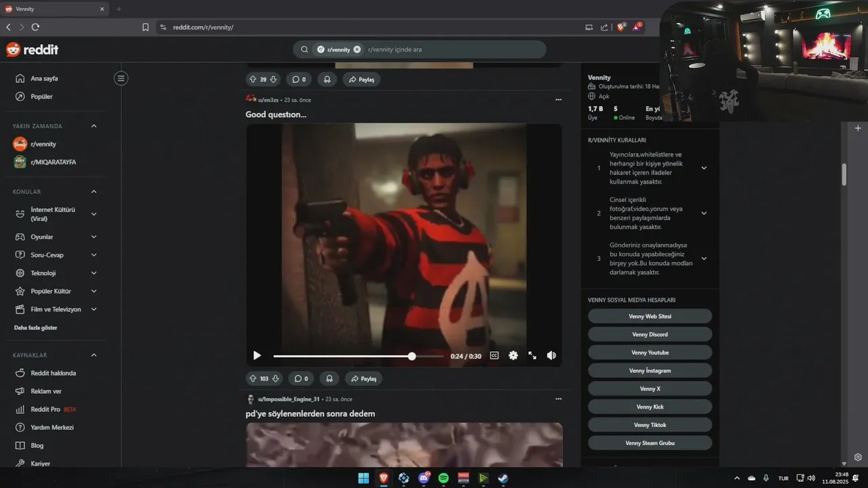
Task: Expand Popüler Kültür topic
Action: coord(94,291)
